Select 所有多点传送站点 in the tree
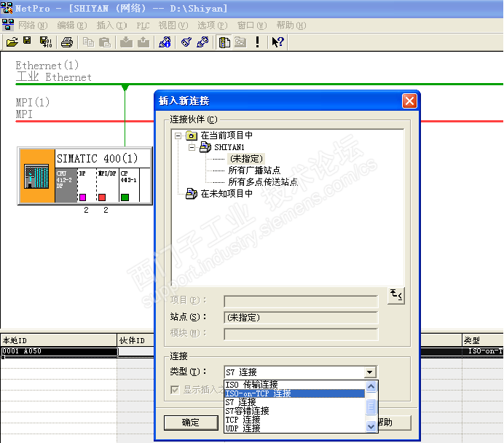 pyautogui.click(x=263, y=181)
